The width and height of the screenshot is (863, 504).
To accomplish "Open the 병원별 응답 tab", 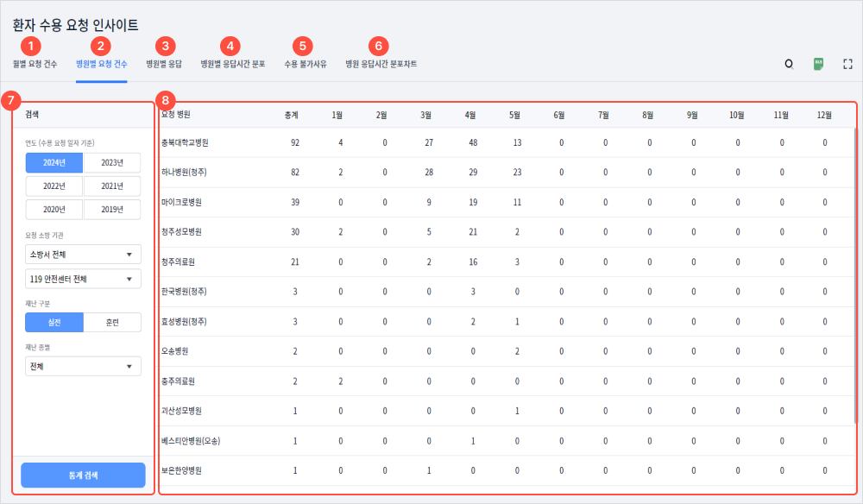I will [x=164, y=64].
